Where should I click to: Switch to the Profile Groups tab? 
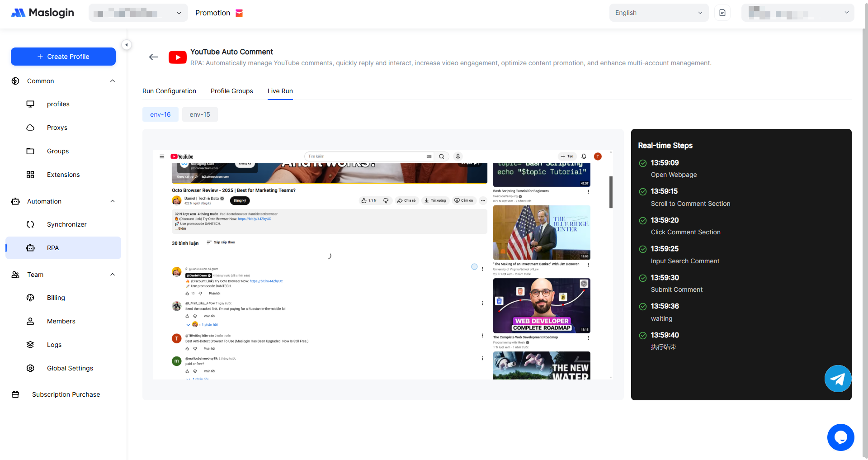[x=231, y=91]
